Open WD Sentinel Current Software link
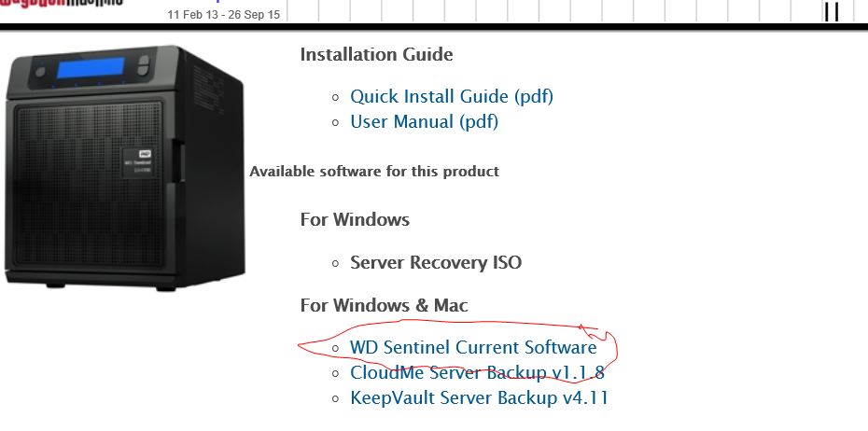This screenshot has height=431, width=868. pos(473,347)
